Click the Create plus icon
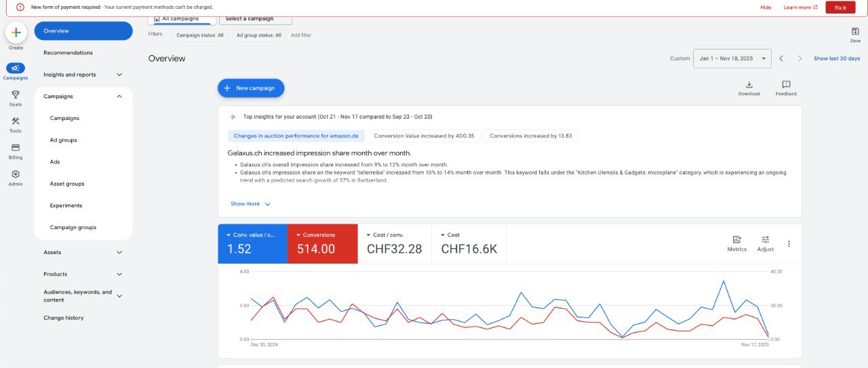The width and height of the screenshot is (868, 368). click(16, 33)
